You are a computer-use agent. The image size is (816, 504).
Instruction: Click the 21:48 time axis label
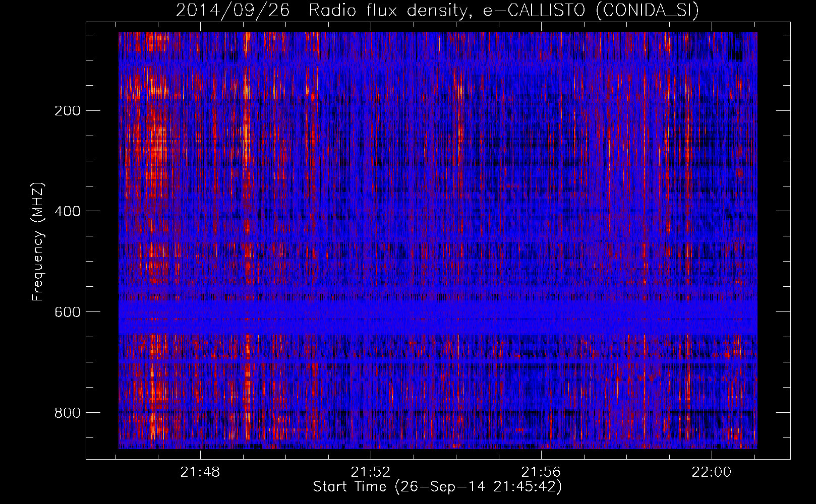201,472
